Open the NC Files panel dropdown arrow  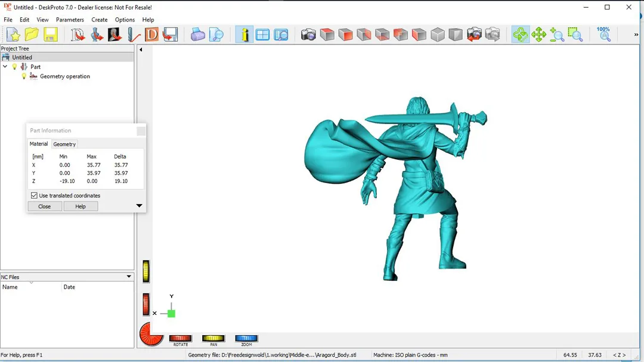pos(129,277)
